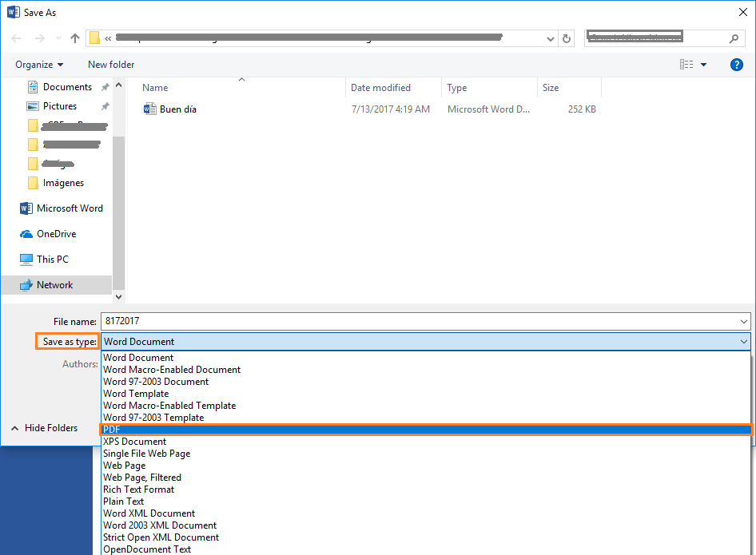Choose Word Macro-Enabled Template type
This screenshot has width=756, height=555.
pos(426,406)
